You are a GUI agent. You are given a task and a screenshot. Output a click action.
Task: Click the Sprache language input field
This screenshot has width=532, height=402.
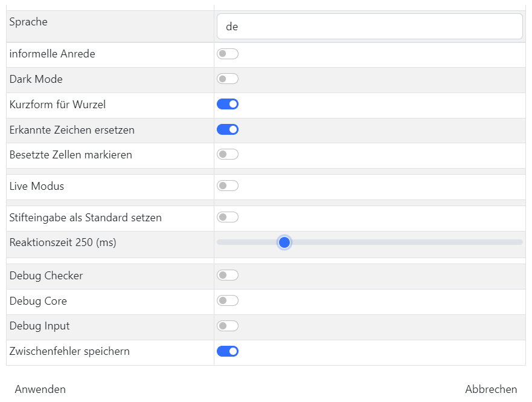pos(369,27)
